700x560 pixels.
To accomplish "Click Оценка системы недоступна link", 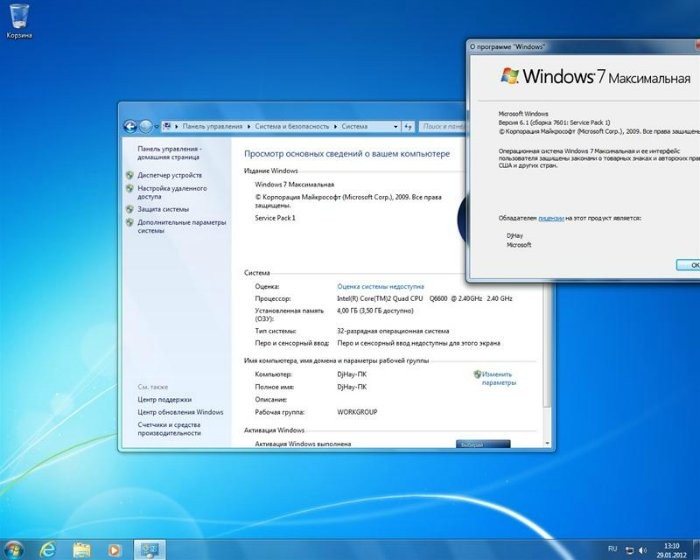I will 380,287.
